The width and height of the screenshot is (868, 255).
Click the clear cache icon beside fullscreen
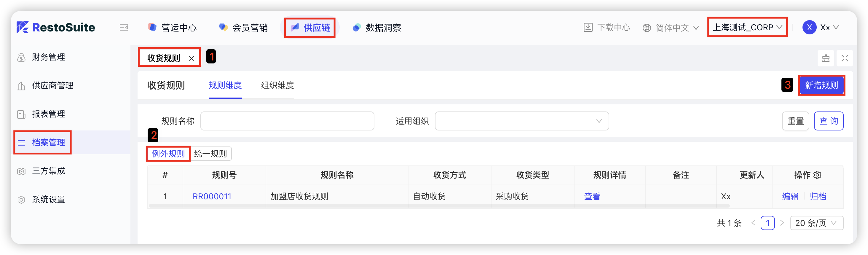pos(826,58)
